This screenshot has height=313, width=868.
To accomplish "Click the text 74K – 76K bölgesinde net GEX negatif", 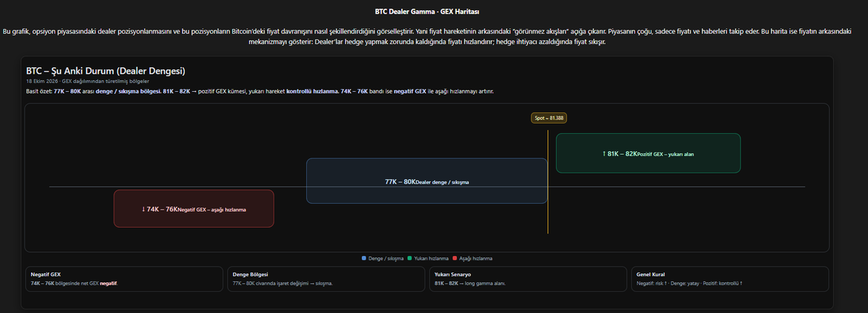I will 75,283.
